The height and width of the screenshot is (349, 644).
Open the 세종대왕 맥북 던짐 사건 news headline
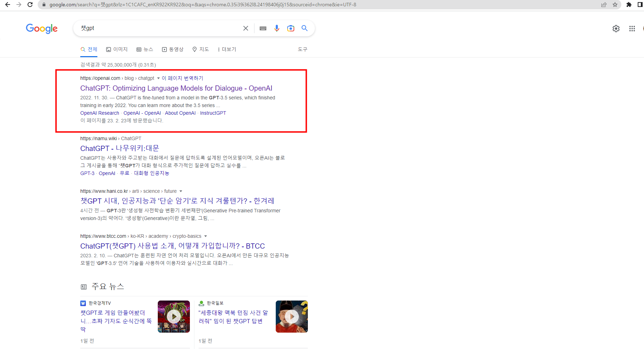pyautogui.click(x=233, y=317)
